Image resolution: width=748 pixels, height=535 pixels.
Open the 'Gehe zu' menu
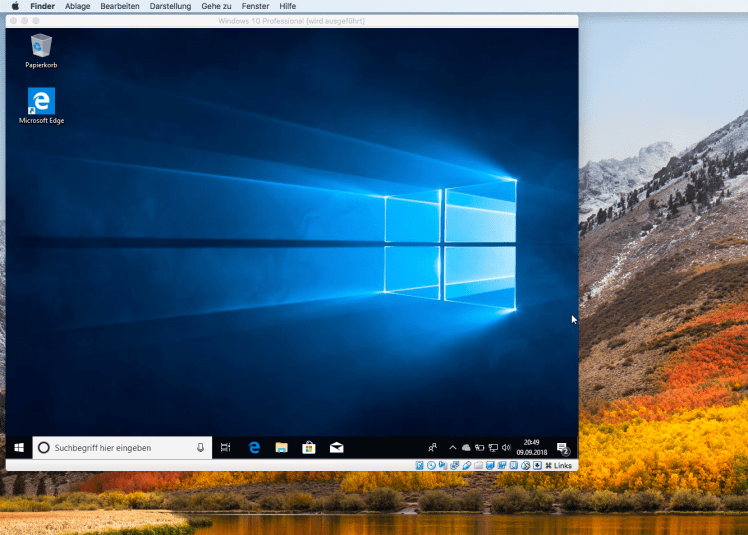click(x=216, y=6)
